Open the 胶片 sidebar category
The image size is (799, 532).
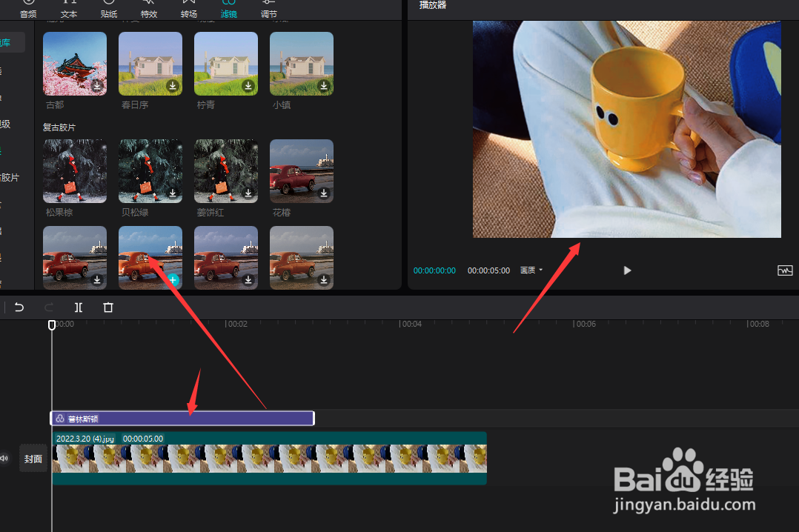(x=10, y=177)
